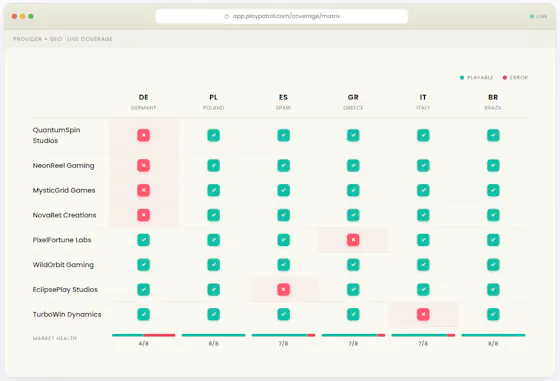Click NeonReel Gaming check icon under Spain
Image resolution: width=560 pixels, height=381 pixels.
click(x=284, y=165)
